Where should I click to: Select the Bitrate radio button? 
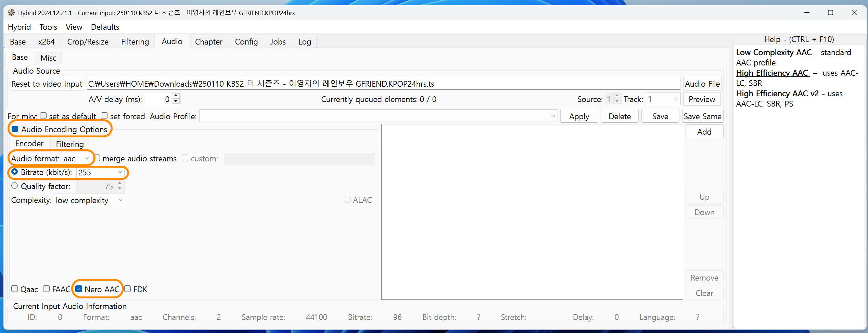pos(15,172)
